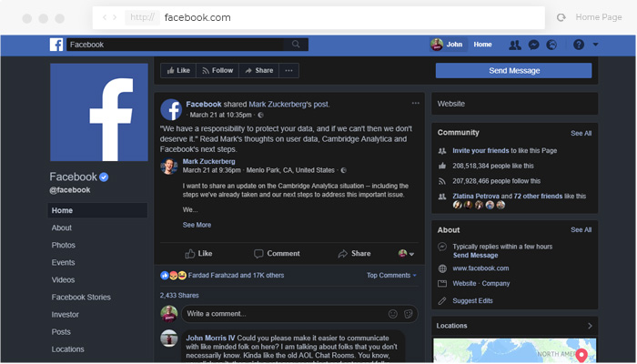Click the browser back arrow
Image resolution: width=637 pixels, height=364 pixels.
[x=105, y=17]
